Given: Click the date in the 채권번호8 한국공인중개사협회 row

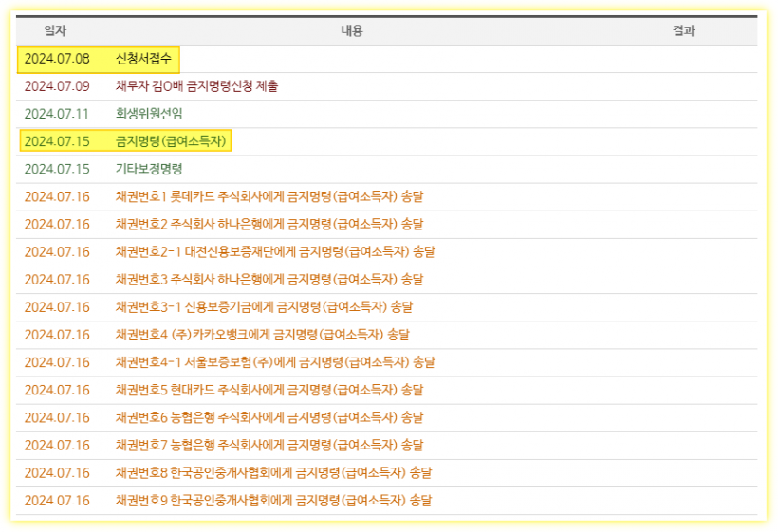Looking at the screenshot, I should tap(57, 473).
